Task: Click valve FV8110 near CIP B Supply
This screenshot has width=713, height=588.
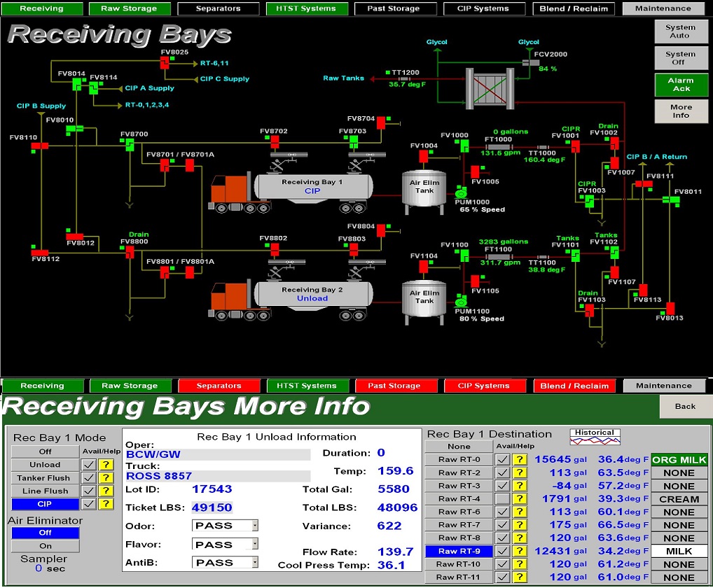Action: tap(39, 146)
